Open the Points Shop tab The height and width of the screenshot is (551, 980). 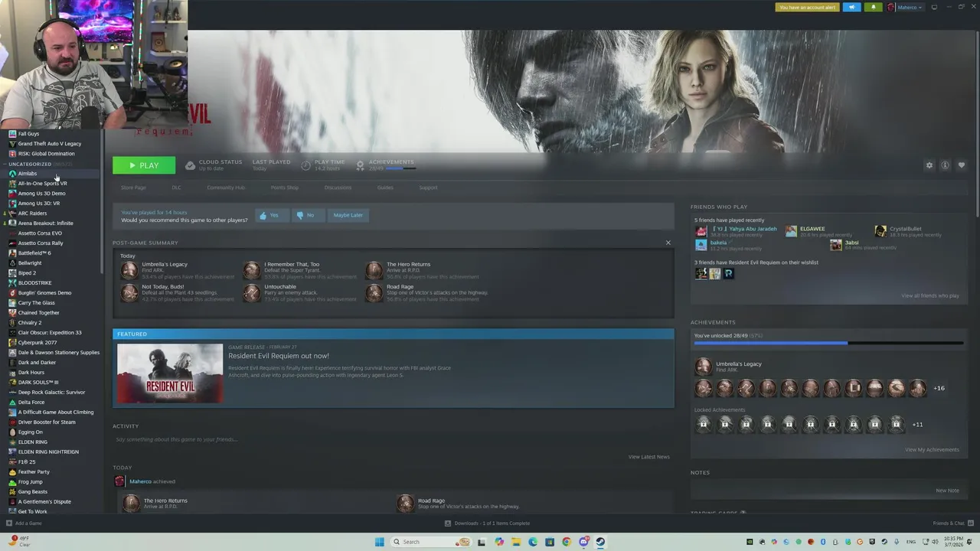point(284,187)
